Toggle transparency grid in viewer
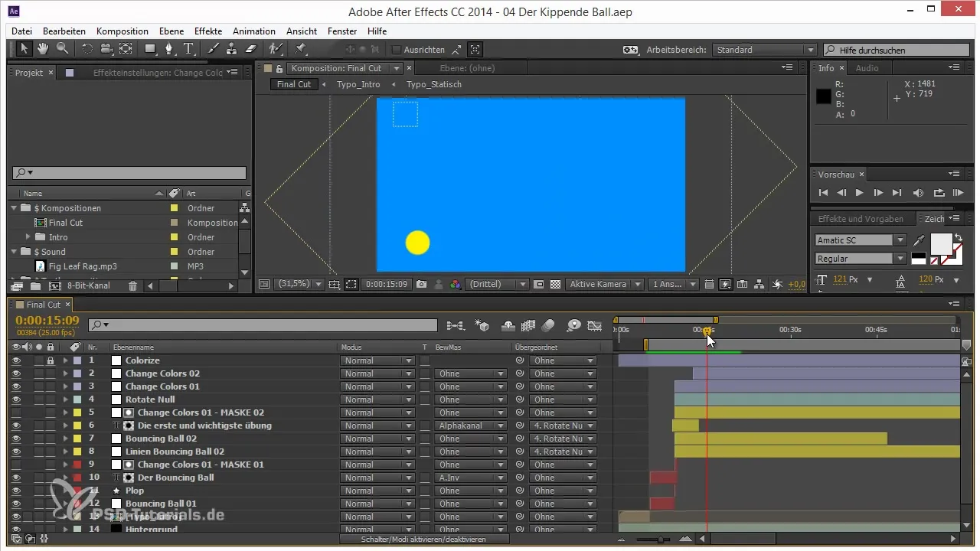The width and height of the screenshot is (980, 551). [555, 284]
